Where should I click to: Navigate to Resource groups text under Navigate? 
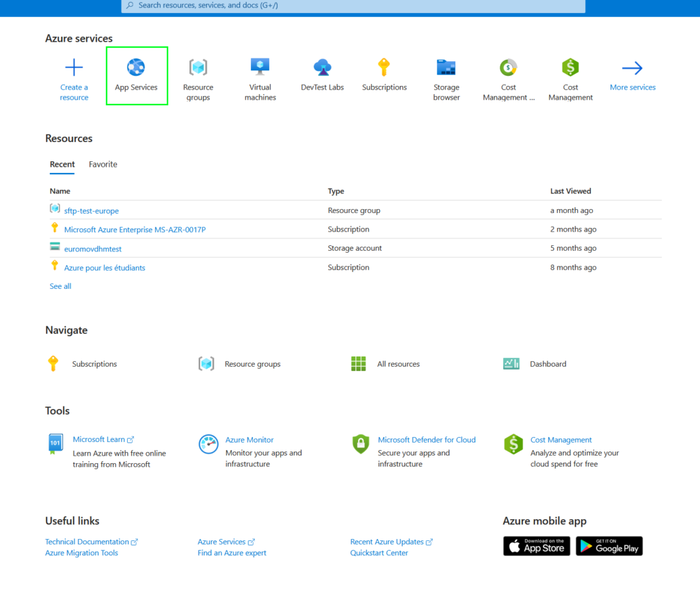click(x=253, y=364)
